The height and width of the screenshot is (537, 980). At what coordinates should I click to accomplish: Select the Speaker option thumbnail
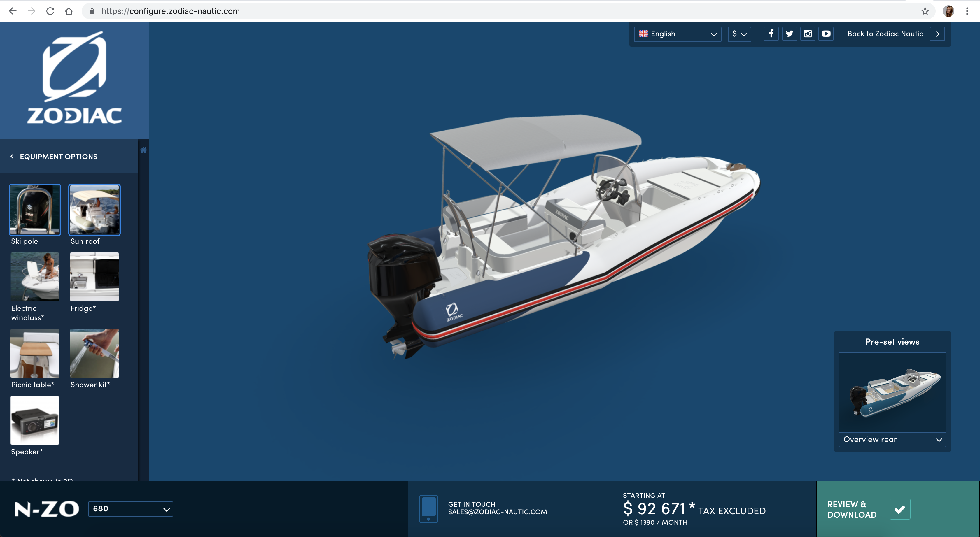(35, 420)
